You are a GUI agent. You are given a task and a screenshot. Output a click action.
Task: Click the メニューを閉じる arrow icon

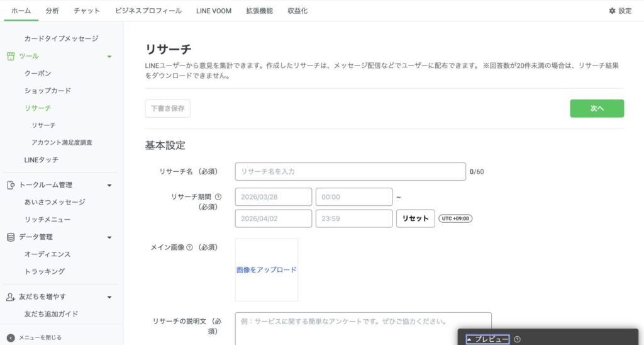pos(11,338)
